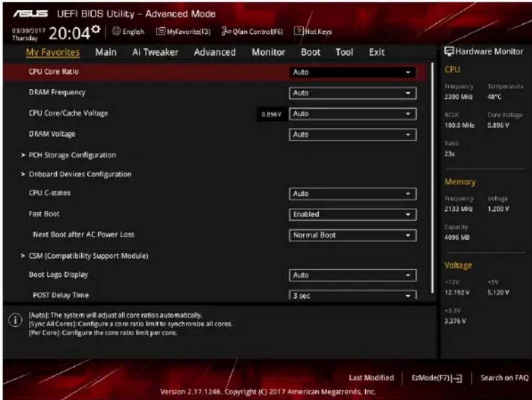Click the 20:04 clock display

point(69,33)
